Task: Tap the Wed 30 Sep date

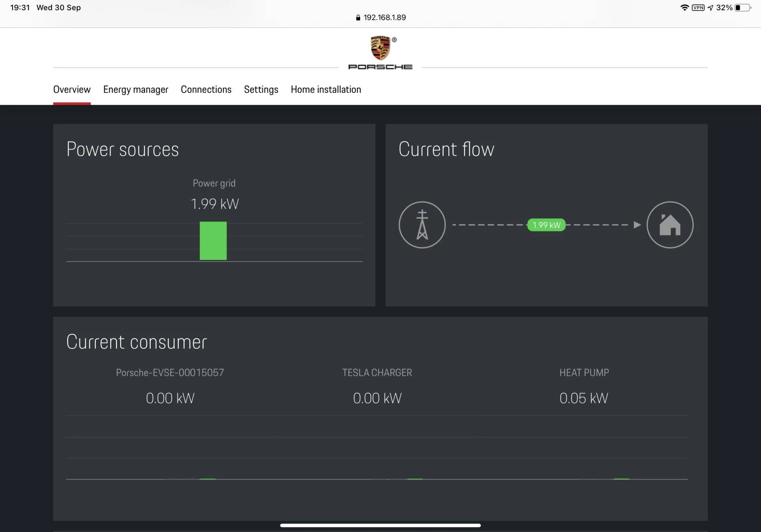Action: pos(58,8)
